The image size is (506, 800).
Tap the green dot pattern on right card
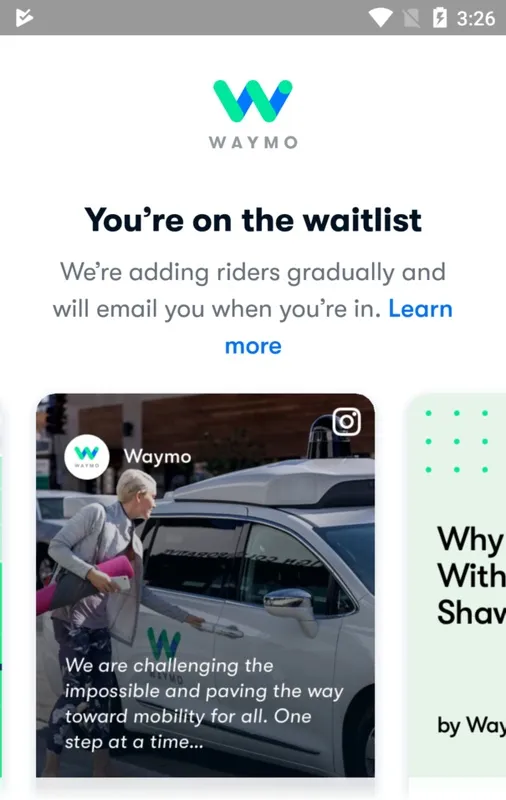click(x=457, y=441)
